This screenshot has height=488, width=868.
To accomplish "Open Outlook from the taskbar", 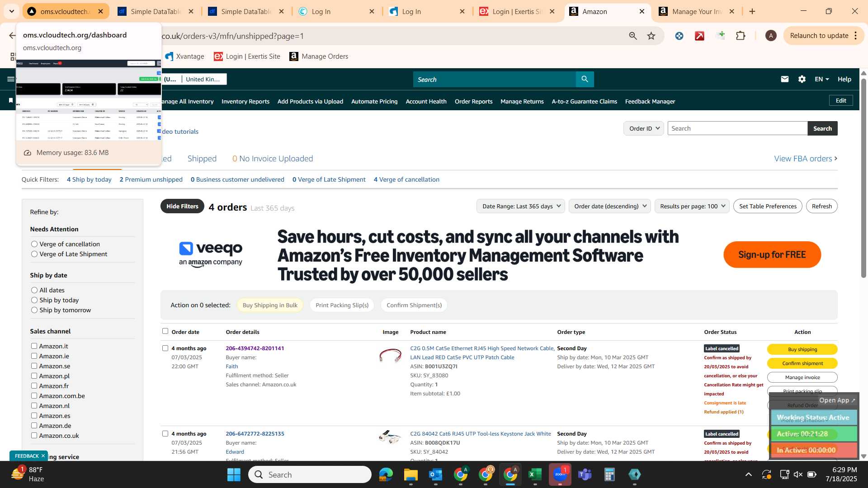I will 435,474.
